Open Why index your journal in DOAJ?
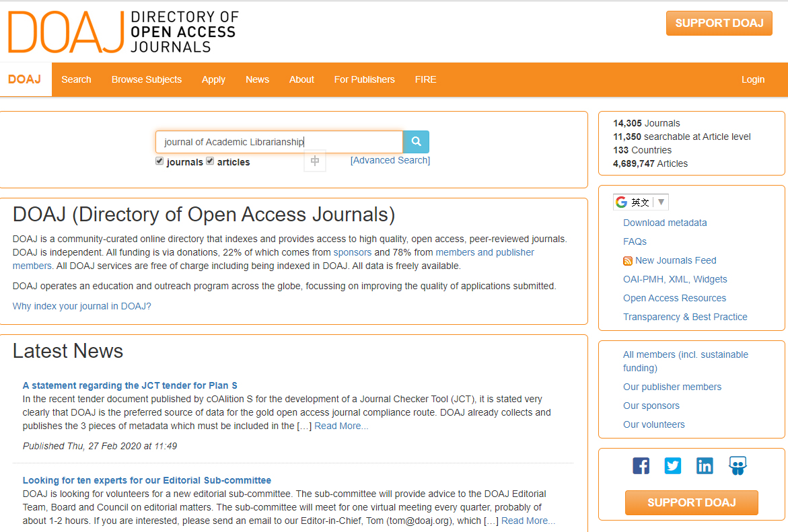 (82, 306)
